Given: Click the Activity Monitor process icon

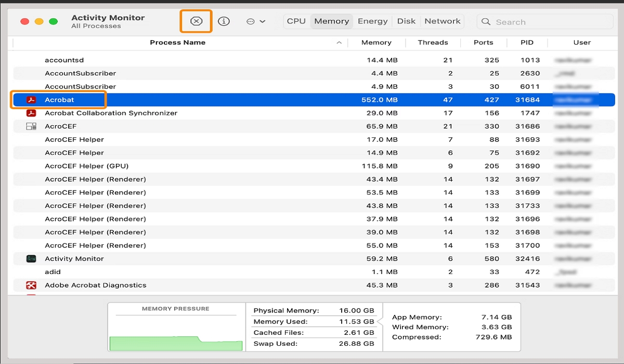Looking at the screenshot, I should coord(31,258).
